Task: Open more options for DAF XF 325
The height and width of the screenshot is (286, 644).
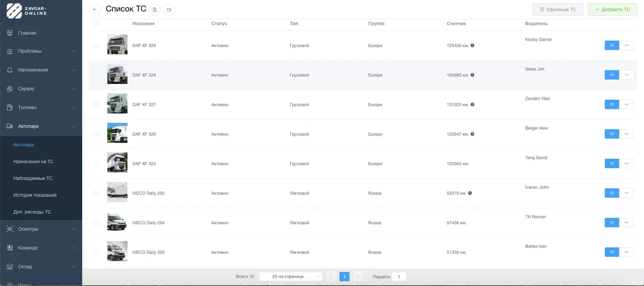Action: point(626,164)
